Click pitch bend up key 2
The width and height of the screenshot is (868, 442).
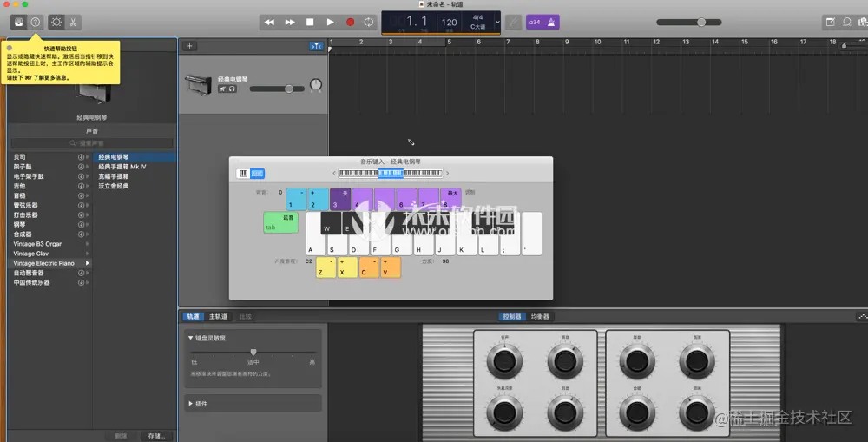coord(319,199)
